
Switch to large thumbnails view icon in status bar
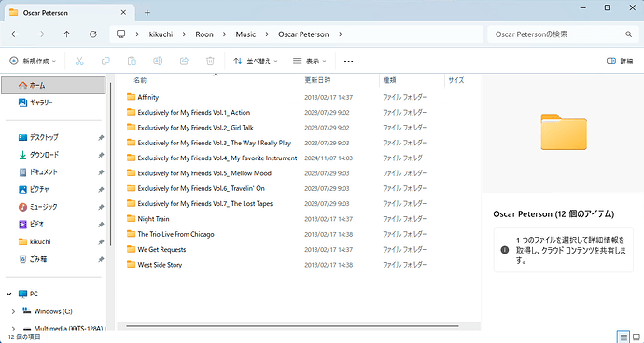pos(637,337)
